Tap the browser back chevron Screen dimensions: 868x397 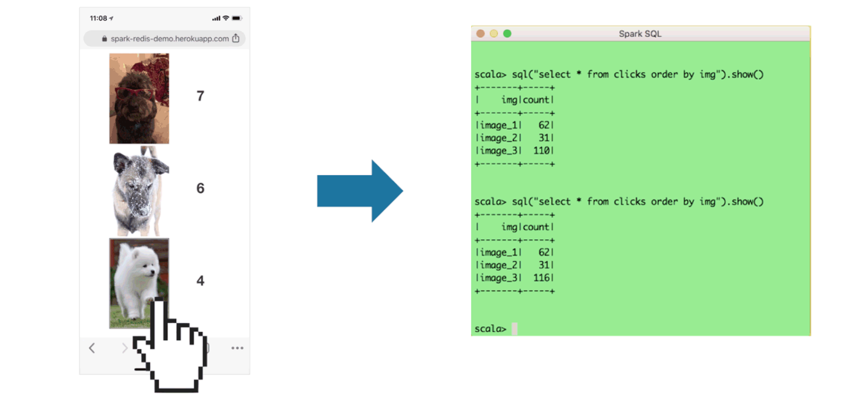92,348
